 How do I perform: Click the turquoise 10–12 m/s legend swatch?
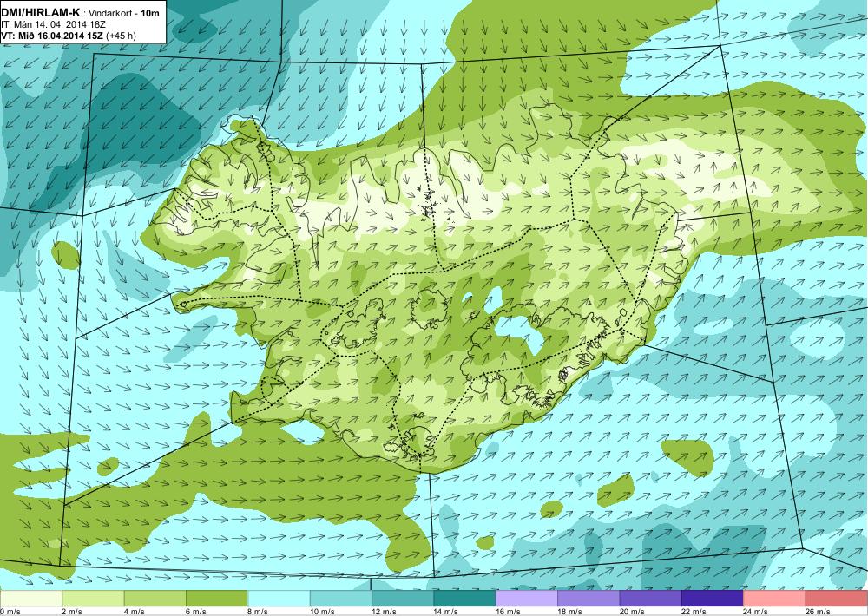click(x=341, y=599)
